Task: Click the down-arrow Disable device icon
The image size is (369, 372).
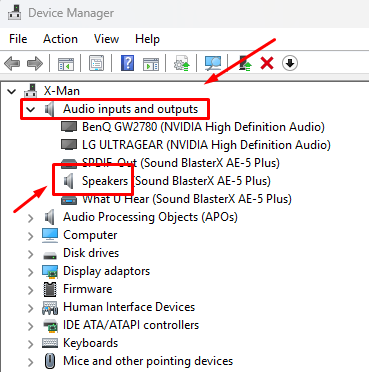Action: coord(290,63)
